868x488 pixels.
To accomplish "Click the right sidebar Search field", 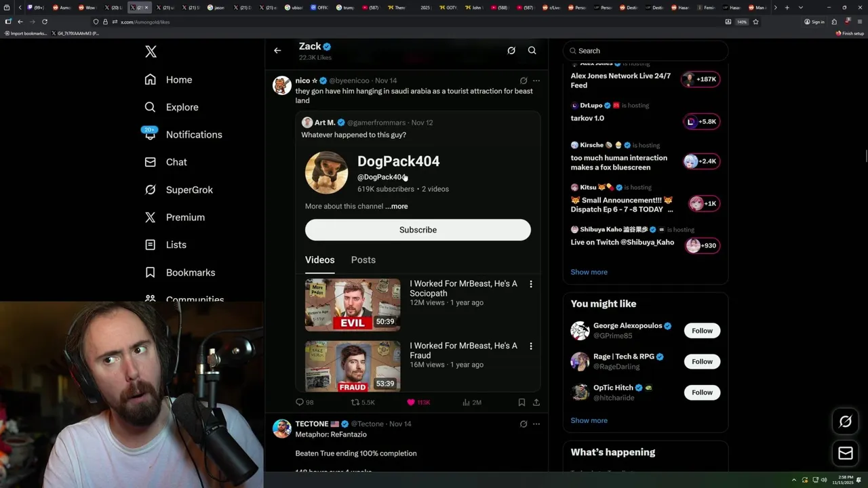I will pyautogui.click(x=646, y=51).
